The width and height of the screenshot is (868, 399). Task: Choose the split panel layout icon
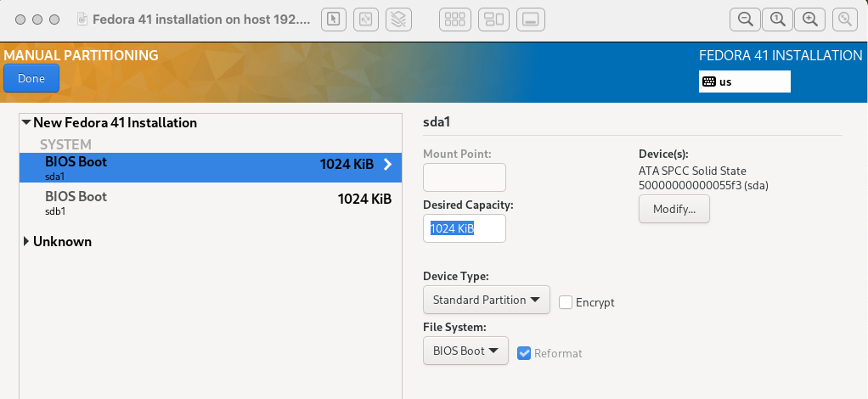pos(493,20)
